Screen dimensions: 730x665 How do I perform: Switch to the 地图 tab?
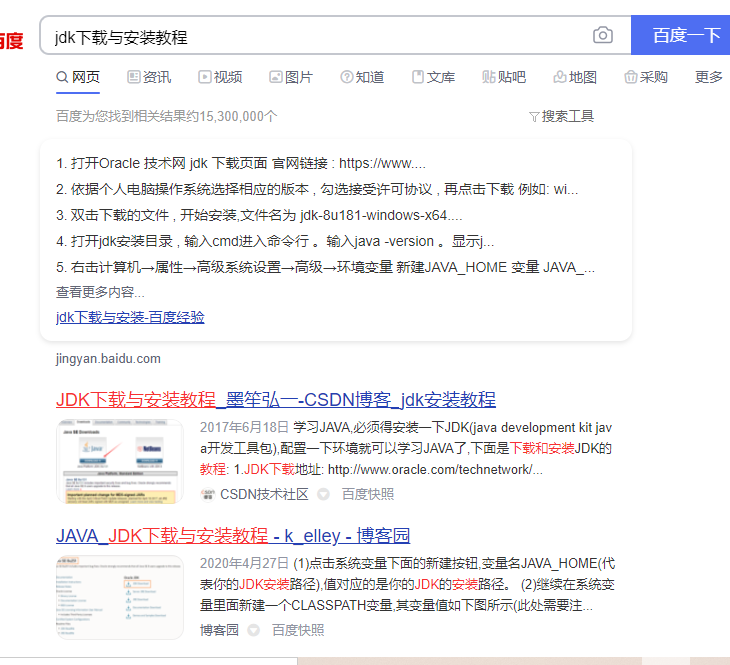click(x=575, y=77)
